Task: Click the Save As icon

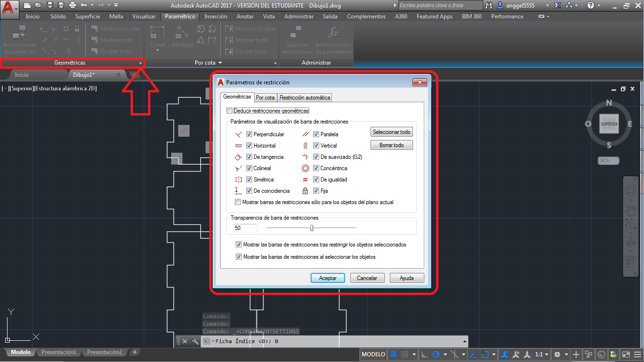Action: point(61,5)
